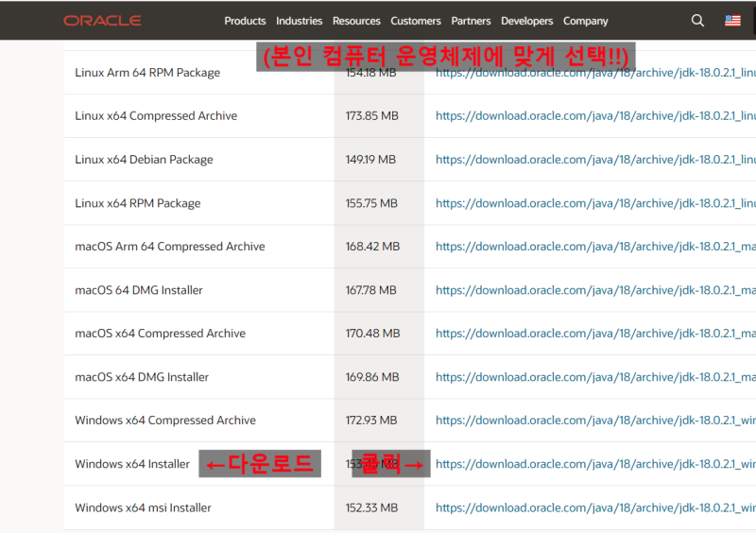This screenshot has width=756, height=533.
Task: Download macOS Arm 64 Compressed Archive link
Action: [x=595, y=247]
